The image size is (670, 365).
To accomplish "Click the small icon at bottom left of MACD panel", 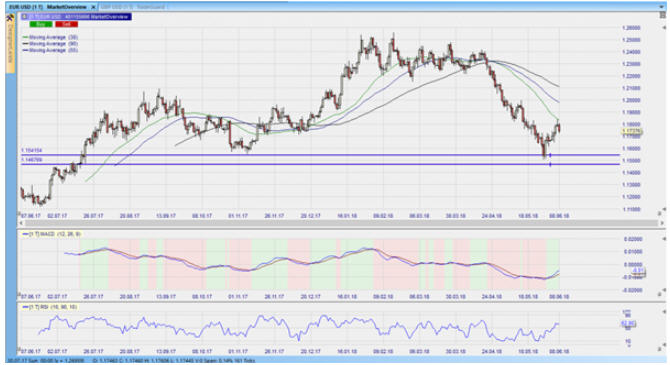I will pyautogui.click(x=19, y=294).
